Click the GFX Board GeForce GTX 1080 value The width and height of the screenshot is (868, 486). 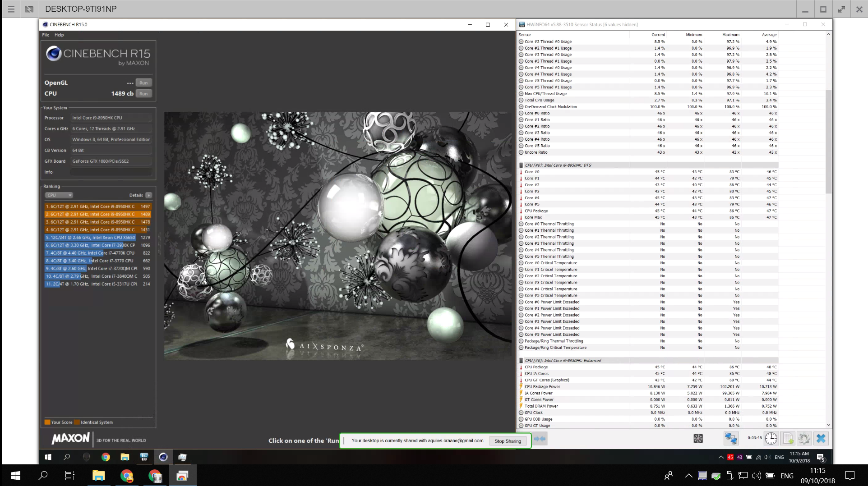point(111,161)
